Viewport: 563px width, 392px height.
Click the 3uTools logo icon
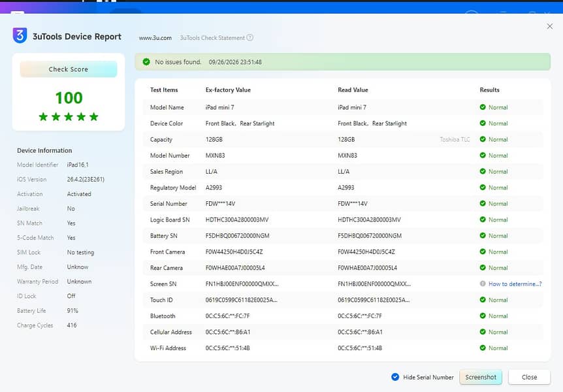tap(20, 35)
